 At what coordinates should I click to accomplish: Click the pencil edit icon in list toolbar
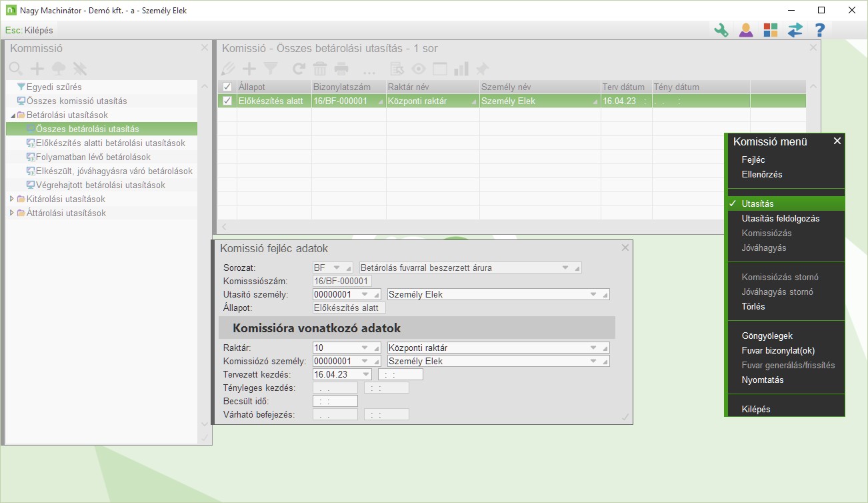coord(229,69)
